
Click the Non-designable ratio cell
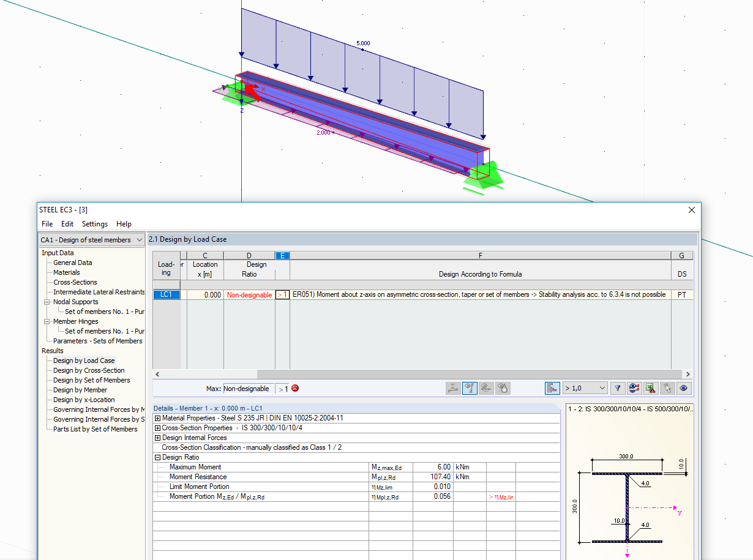click(x=249, y=295)
